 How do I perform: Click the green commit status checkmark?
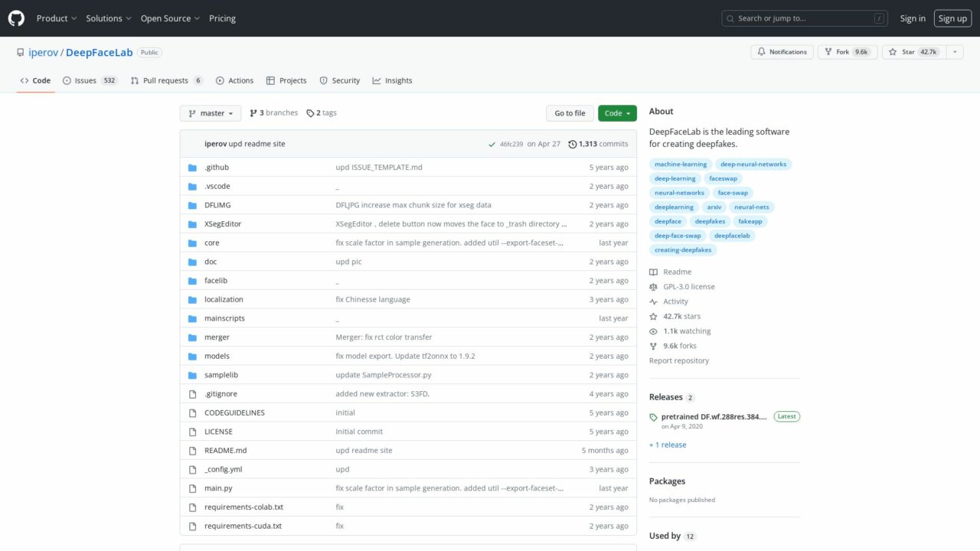pyautogui.click(x=492, y=144)
